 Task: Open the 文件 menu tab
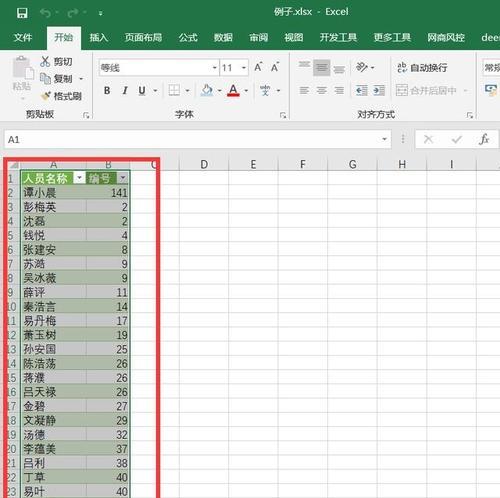coord(23,37)
